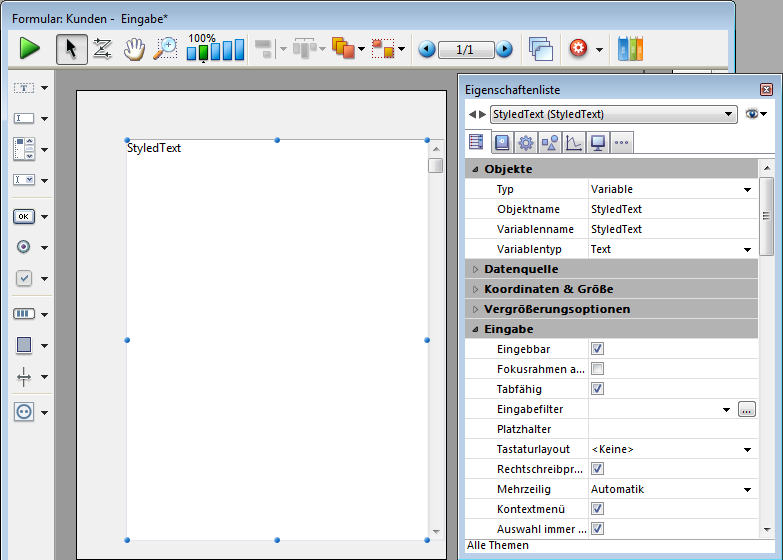The width and height of the screenshot is (783, 560).
Task: Insert an OK button object from palette
Action: click(24, 216)
